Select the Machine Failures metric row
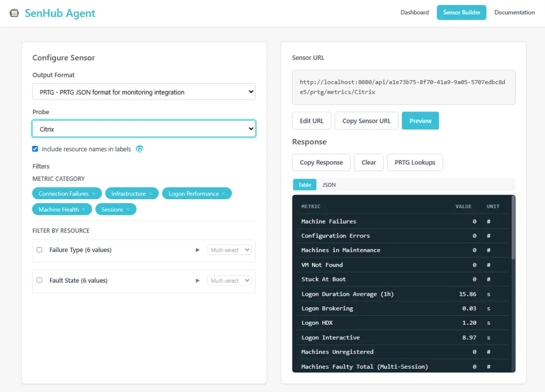Image resolution: width=545 pixels, height=392 pixels. 402,221
